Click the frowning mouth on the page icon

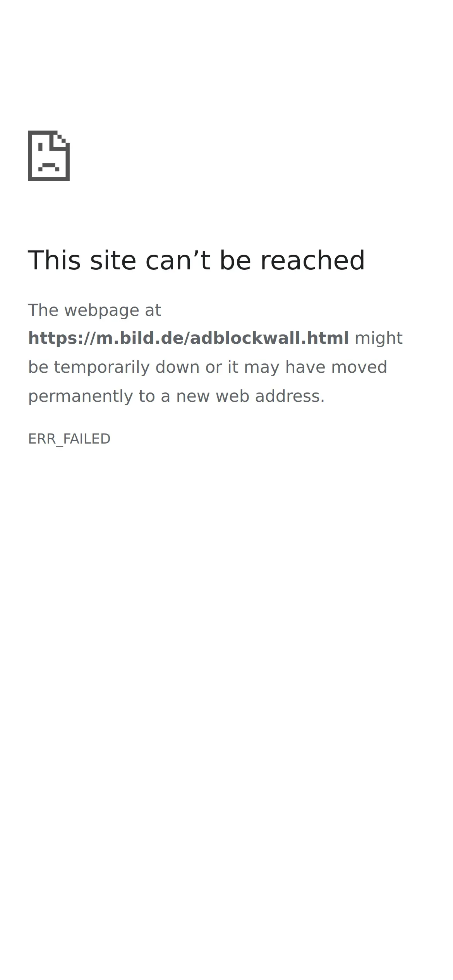pyautogui.click(x=49, y=167)
